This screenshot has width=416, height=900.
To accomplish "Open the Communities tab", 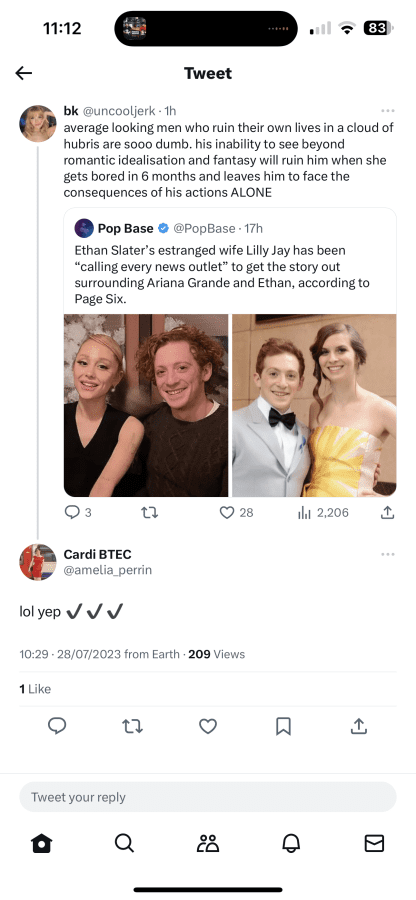I will click(208, 843).
